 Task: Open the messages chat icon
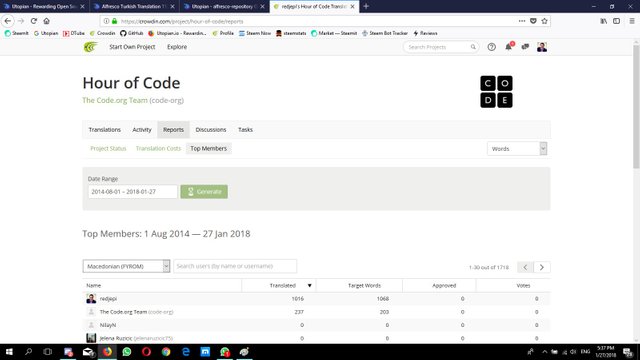[525, 47]
